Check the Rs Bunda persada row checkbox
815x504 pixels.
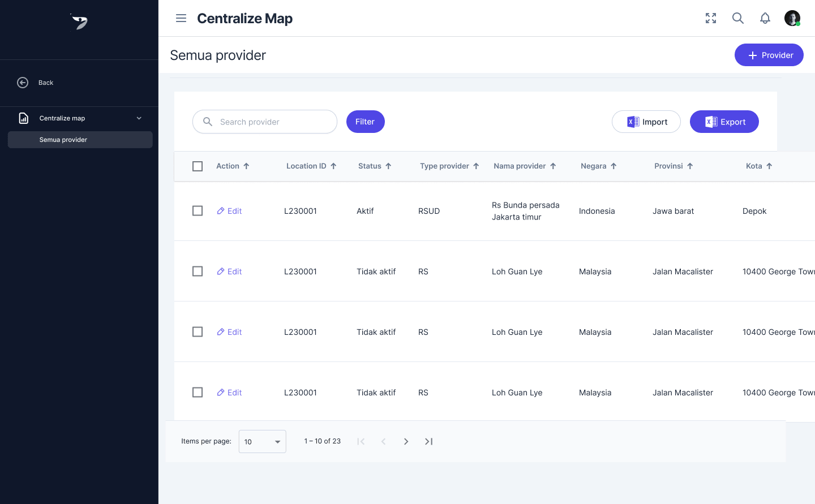pyautogui.click(x=198, y=211)
